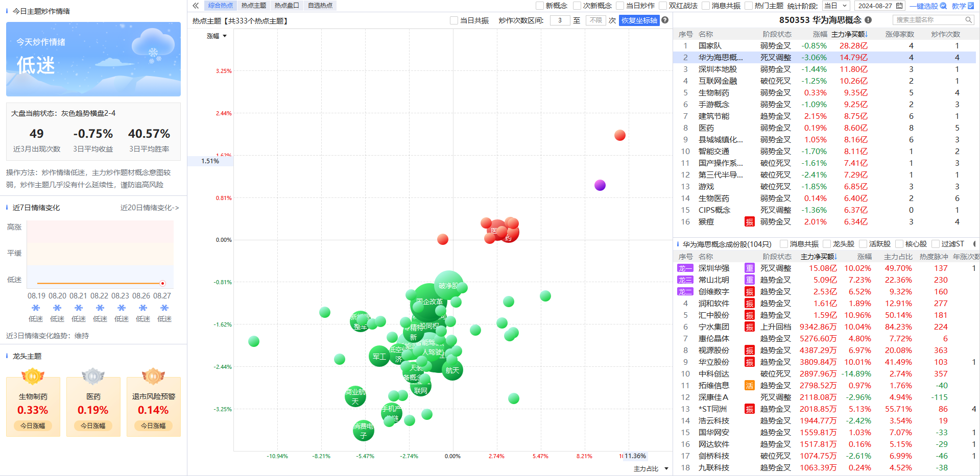Open the 统计阶段 当日 dropdown
The image size is (980, 476).
pos(835,6)
